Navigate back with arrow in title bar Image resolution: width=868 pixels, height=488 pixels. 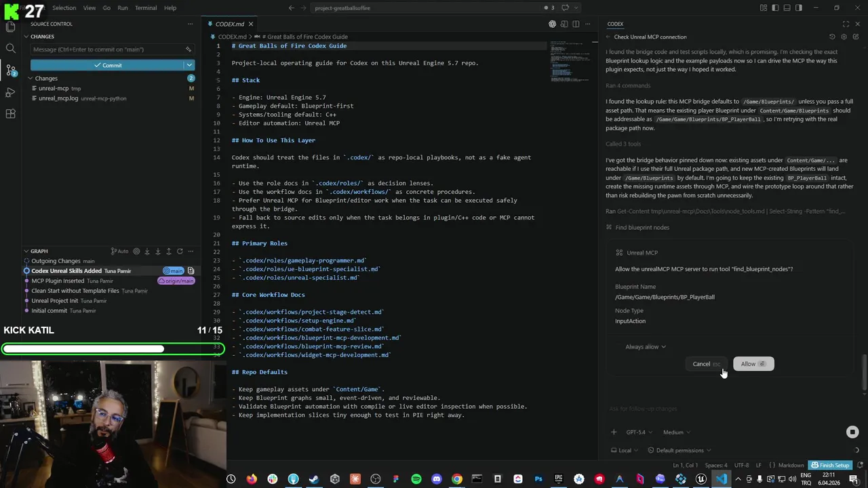point(292,8)
